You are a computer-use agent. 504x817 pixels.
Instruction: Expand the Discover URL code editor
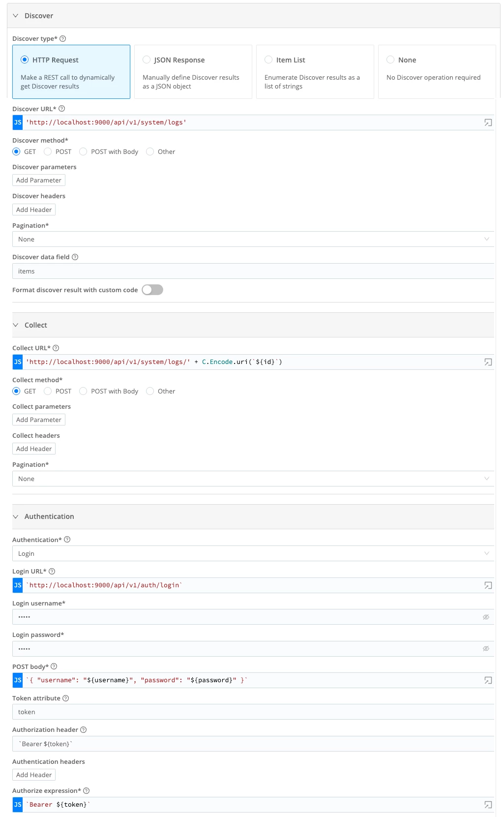coord(488,122)
